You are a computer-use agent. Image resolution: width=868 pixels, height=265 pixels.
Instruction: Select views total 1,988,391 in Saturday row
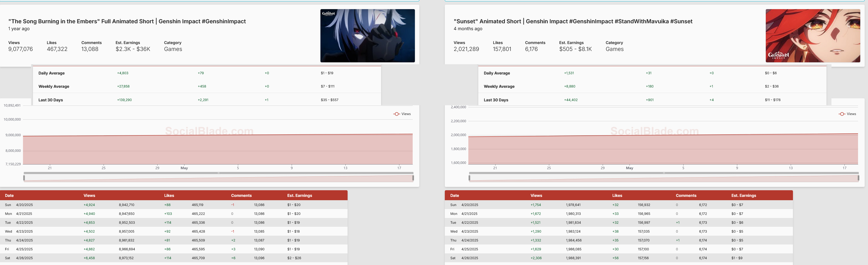pos(573,258)
